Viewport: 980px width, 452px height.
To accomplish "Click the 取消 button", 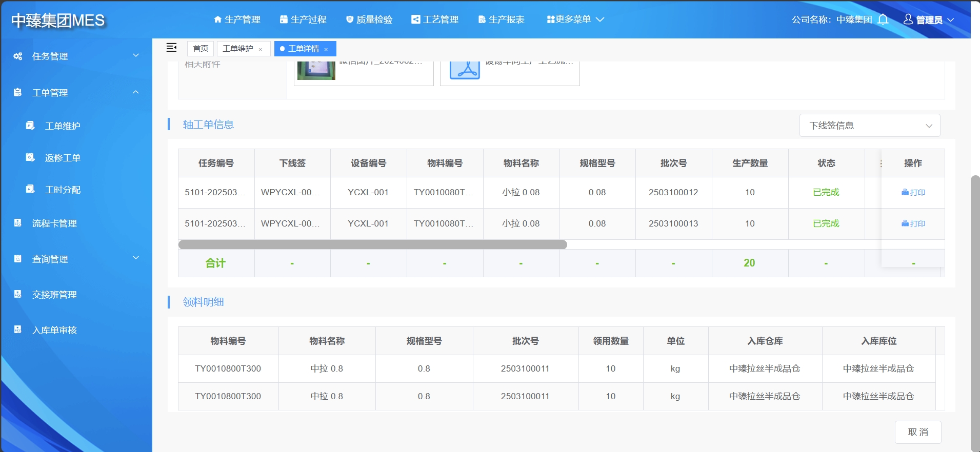I will pos(917,432).
